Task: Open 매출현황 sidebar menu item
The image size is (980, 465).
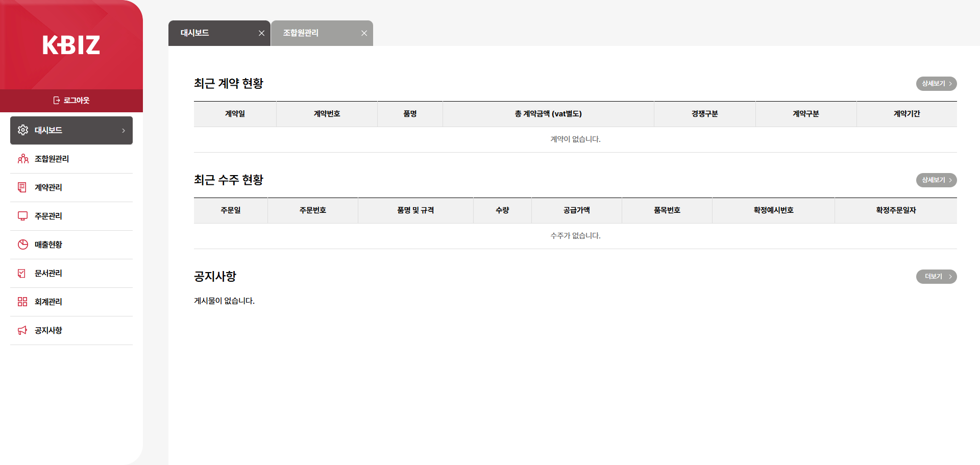Action: click(71, 244)
